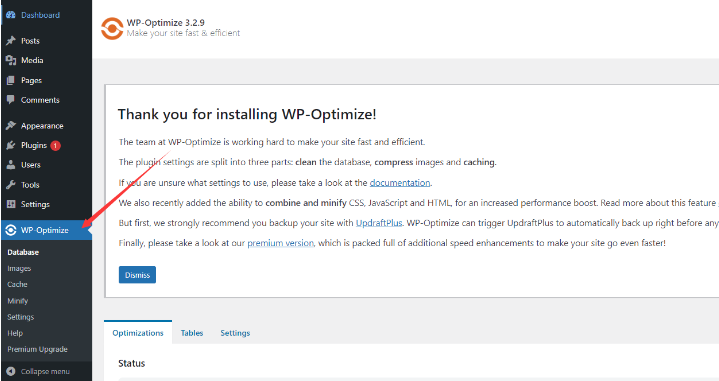The height and width of the screenshot is (381, 719).
Task: Switch to the Tables tab
Action: pos(192,333)
